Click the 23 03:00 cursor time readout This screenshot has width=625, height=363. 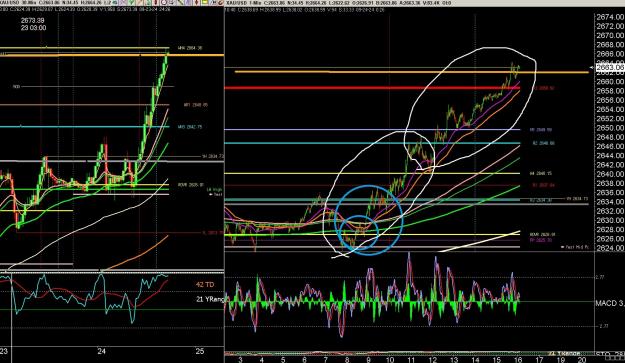[33, 28]
